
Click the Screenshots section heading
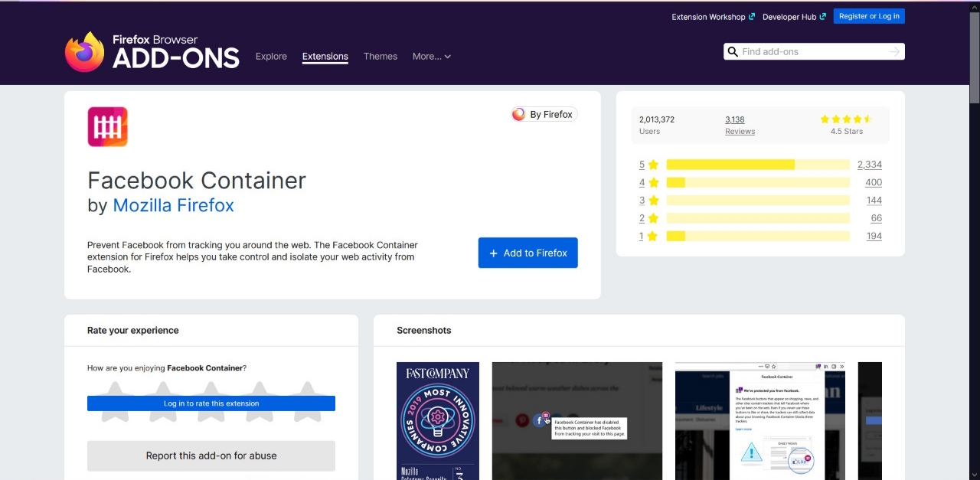click(424, 330)
